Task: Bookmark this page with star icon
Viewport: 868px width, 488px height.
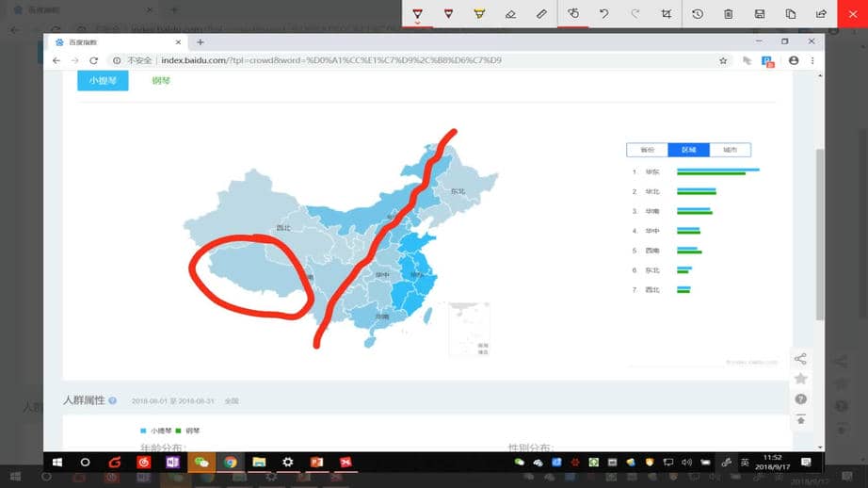Action: pos(723,60)
